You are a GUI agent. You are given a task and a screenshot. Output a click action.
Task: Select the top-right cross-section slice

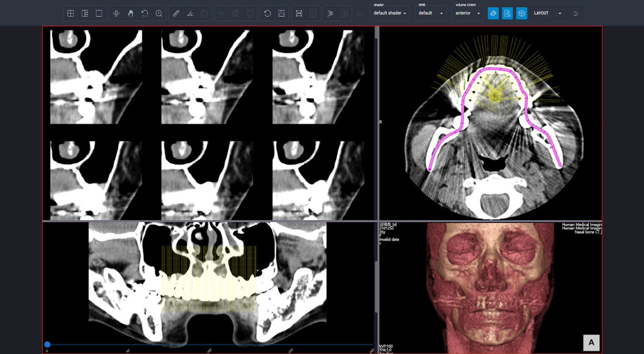point(318,77)
